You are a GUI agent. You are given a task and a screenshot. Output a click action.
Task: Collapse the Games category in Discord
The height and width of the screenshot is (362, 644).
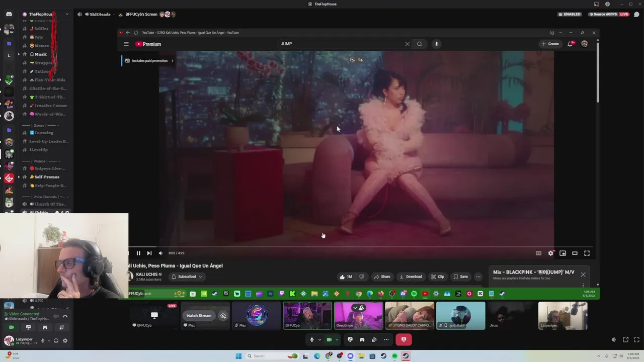(x=40, y=125)
